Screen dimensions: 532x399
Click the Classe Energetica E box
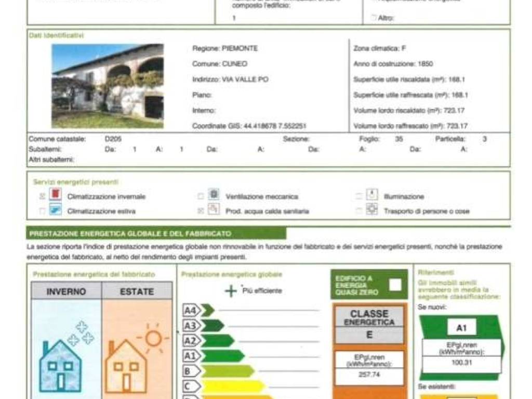click(x=369, y=325)
